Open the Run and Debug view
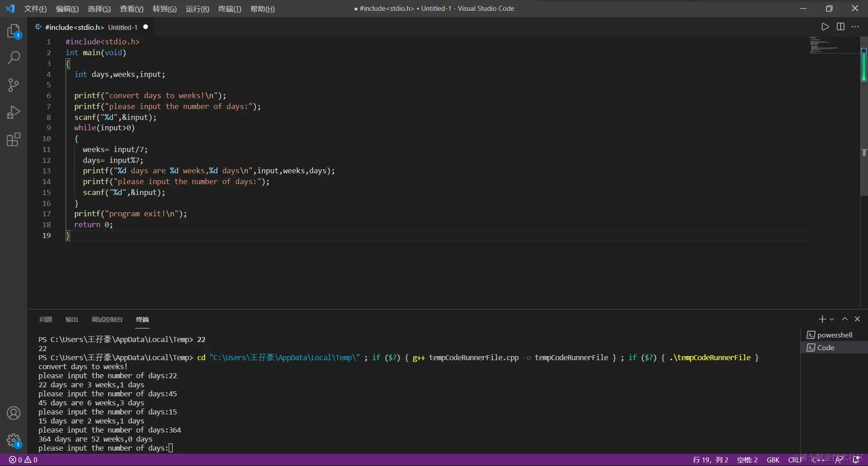868x466 pixels. pos(14,112)
